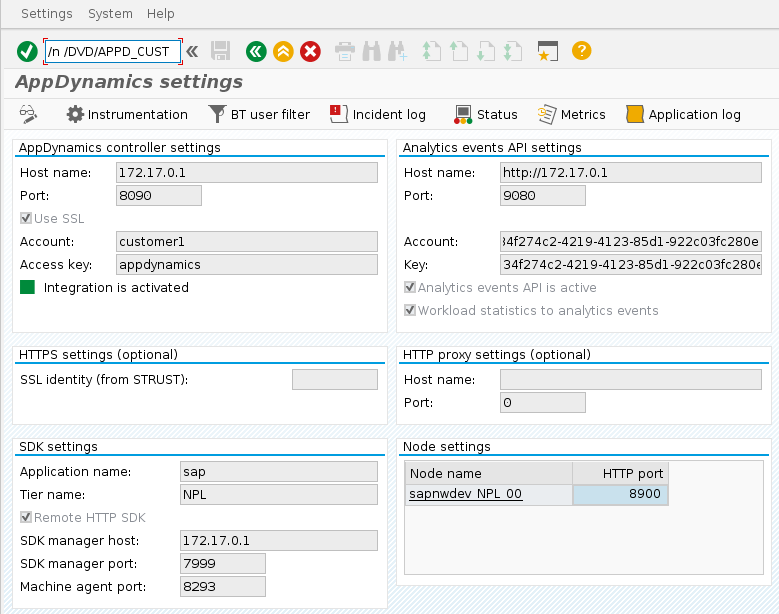Click the analytics Account field
This screenshot has width=779, height=614.
click(630, 241)
